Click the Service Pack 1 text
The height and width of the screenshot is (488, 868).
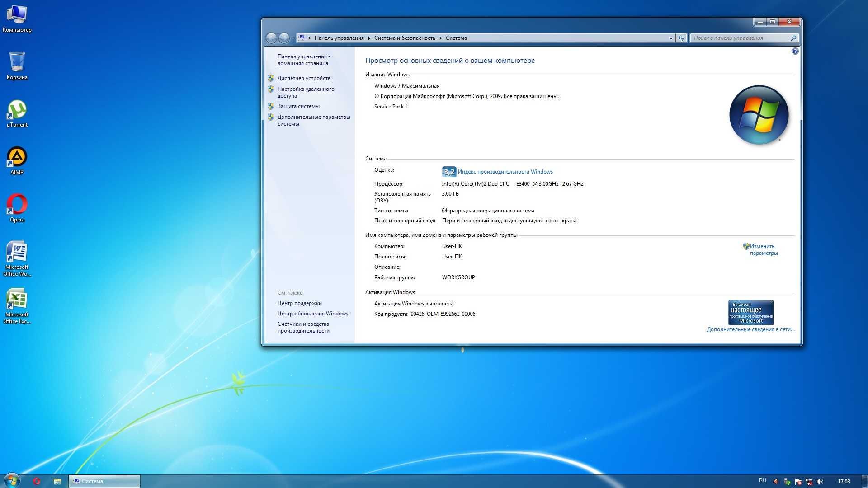pos(391,107)
